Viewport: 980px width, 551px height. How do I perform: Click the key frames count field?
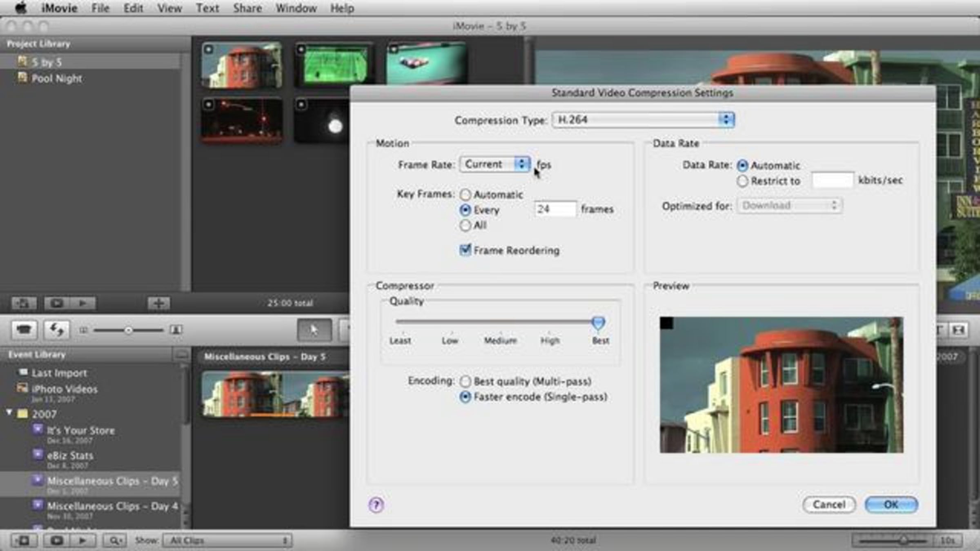pyautogui.click(x=555, y=209)
